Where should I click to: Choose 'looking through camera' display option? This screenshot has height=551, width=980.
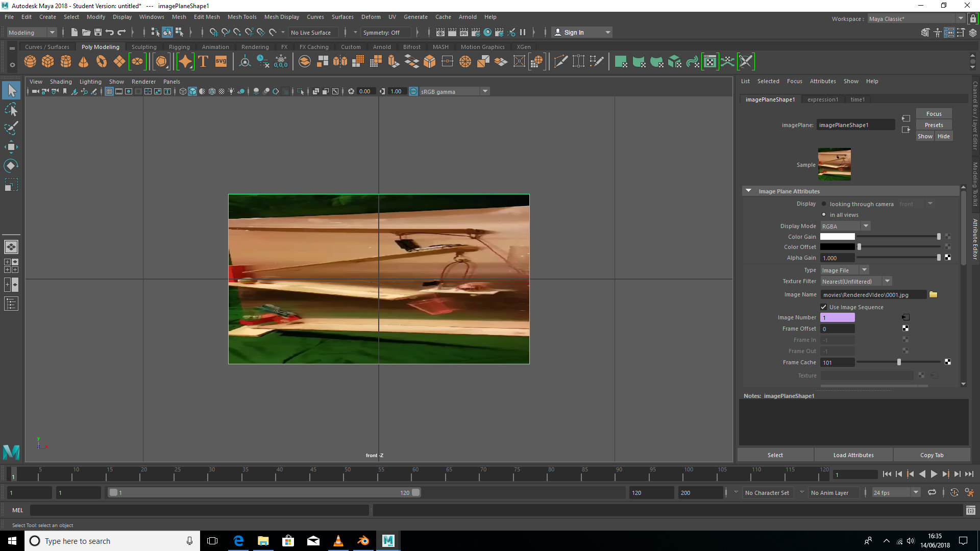tap(824, 204)
